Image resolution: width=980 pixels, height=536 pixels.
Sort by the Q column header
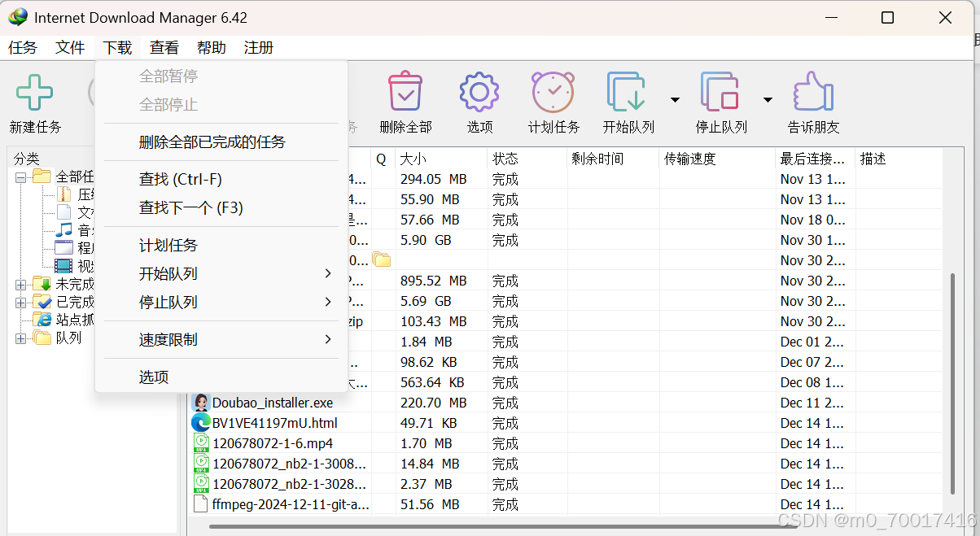(382, 159)
